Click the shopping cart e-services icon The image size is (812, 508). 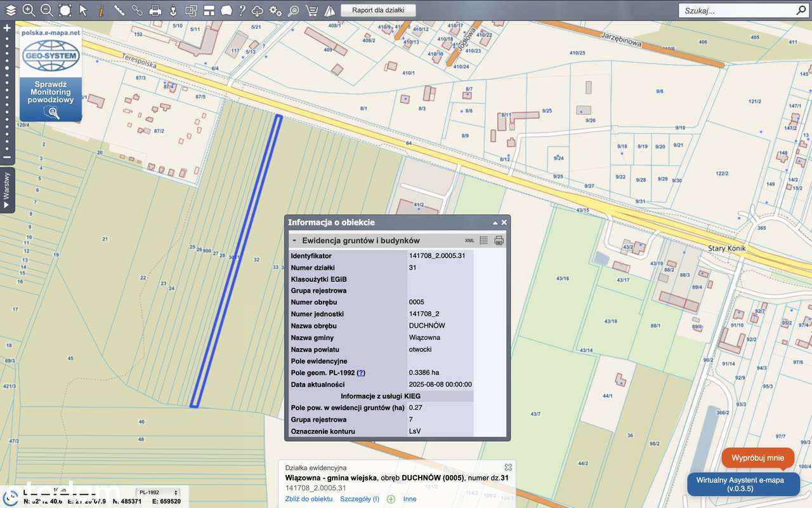pyautogui.click(x=311, y=10)
